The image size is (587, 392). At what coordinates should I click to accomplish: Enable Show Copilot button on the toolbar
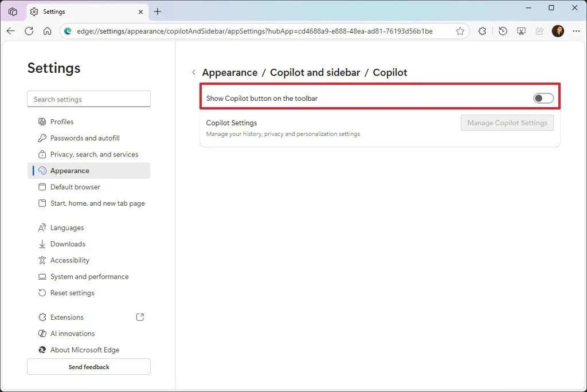pyautogui.click(x=542, y=98)
